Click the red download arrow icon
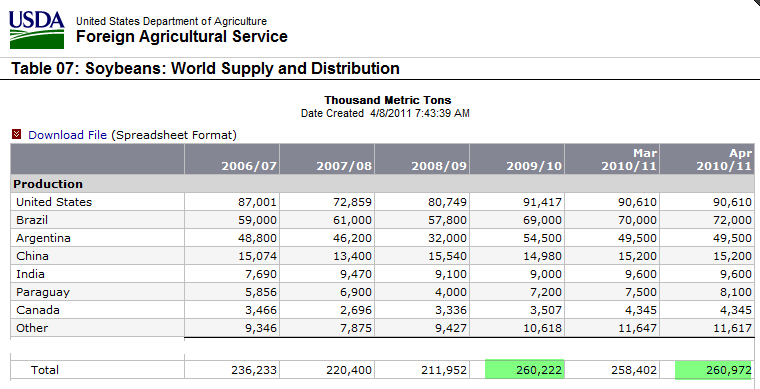 tap(17, 134)
